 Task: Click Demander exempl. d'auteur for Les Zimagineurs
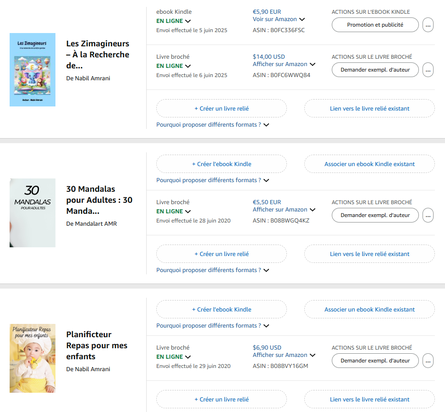pos(375,70)
